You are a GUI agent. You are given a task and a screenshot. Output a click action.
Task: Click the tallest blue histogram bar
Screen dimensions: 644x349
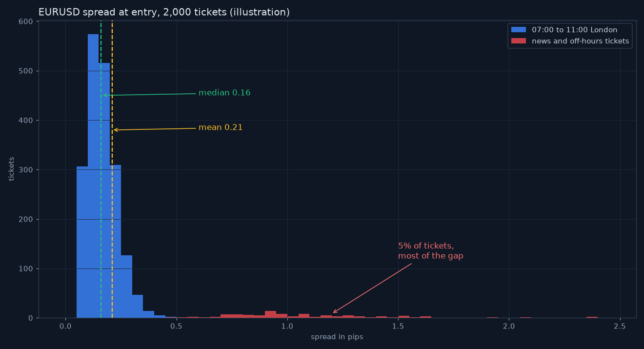[x=93, y=176]
